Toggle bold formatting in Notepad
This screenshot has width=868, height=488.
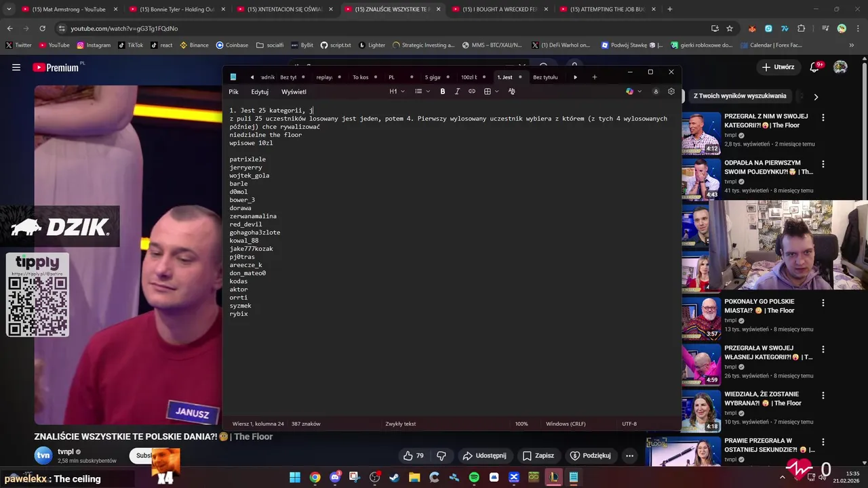pyautogui.click(x=443, y=91)
